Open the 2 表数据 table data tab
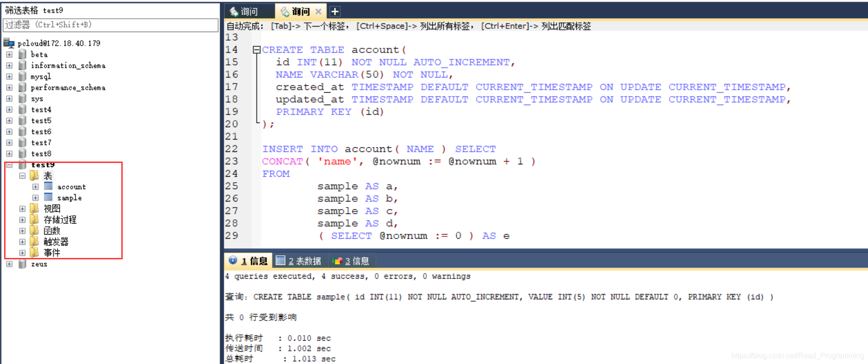This screenshot has width=868, height=364. pyautogui.click(x=299, y=261)
